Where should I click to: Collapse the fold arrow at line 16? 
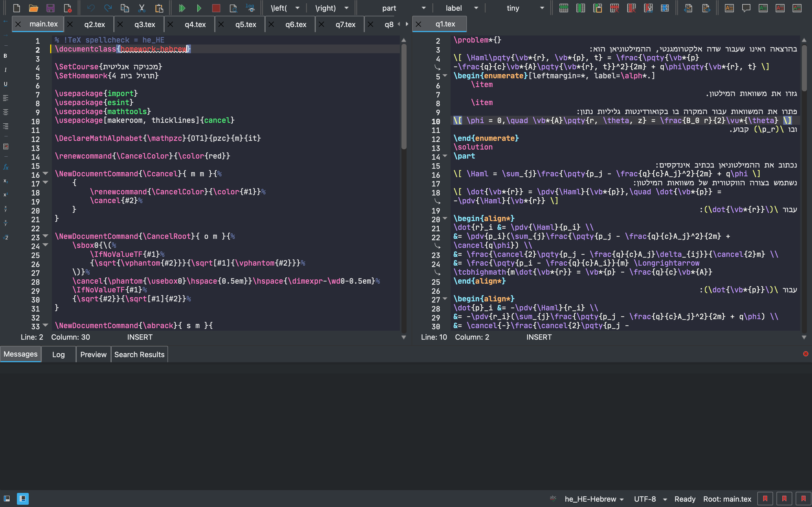(x=45, y=174)
